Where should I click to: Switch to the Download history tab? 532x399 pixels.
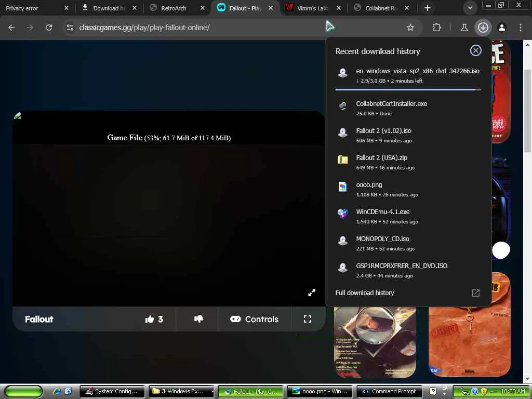109,8
